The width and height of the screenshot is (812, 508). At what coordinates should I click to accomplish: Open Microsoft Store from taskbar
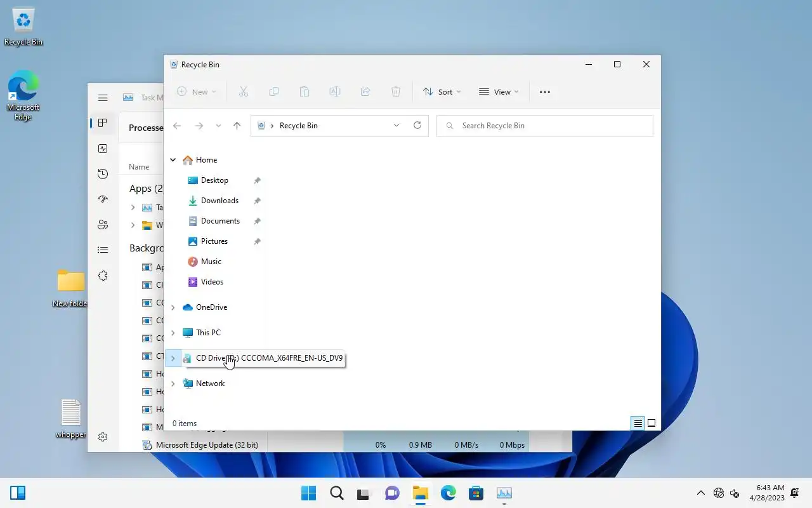[x=476, y=493]
